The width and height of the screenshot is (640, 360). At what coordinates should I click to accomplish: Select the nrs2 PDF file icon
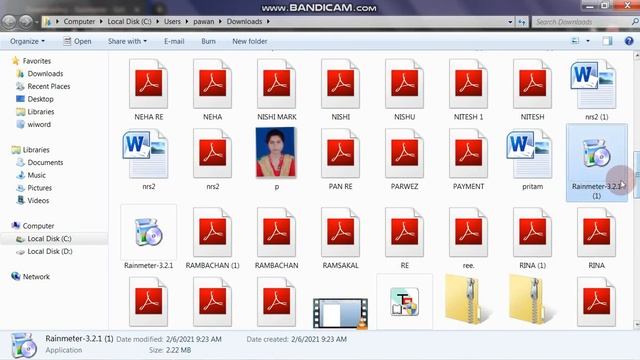[x=213, y=153]
